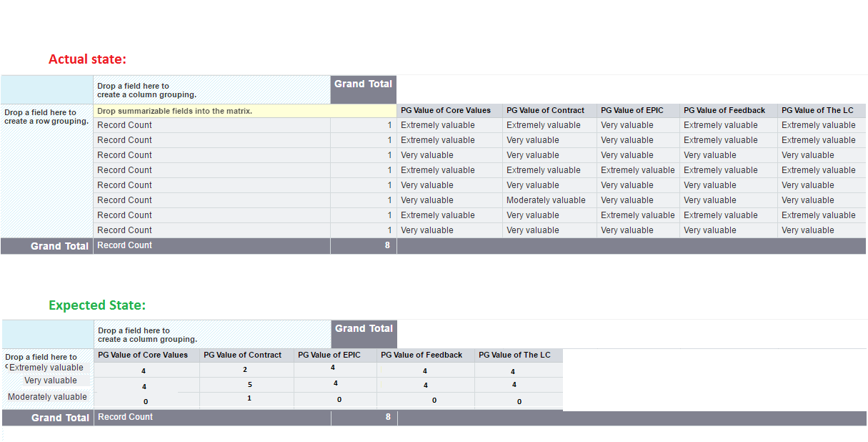868x442 pixels.
Task: Select Actual state's PG Value of EPIC header
Action: (x=638, y=111)
